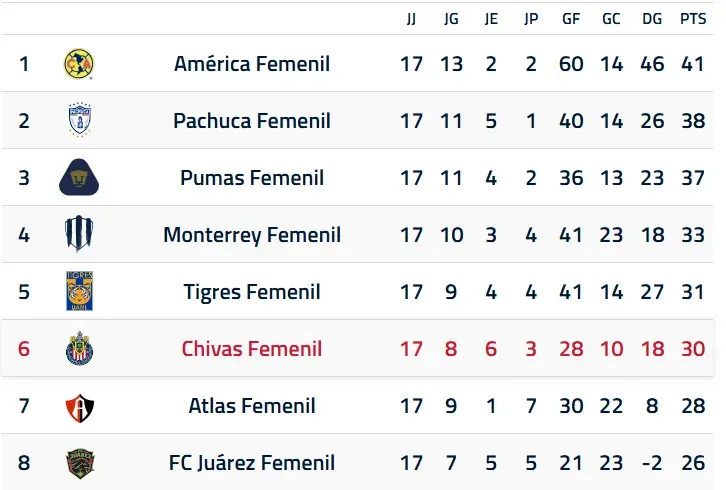This screenshot has width=726, height=490.
Task: Open Monterrey Femenil team page
Action: point(252,235)
